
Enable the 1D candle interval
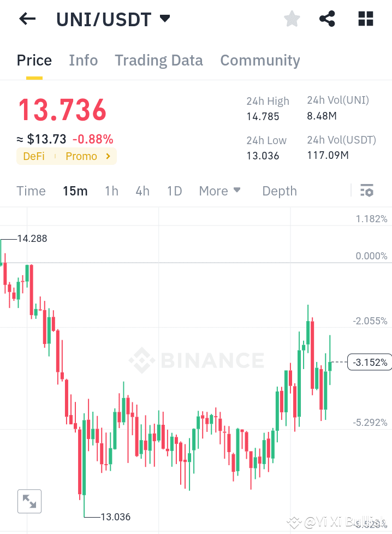point(174,191)
